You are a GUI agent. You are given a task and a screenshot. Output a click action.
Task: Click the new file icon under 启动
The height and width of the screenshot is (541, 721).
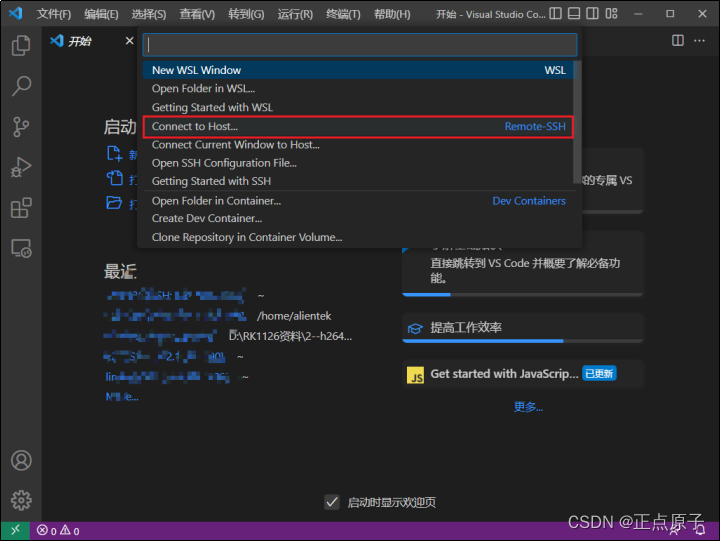click(x=114, y=154)
